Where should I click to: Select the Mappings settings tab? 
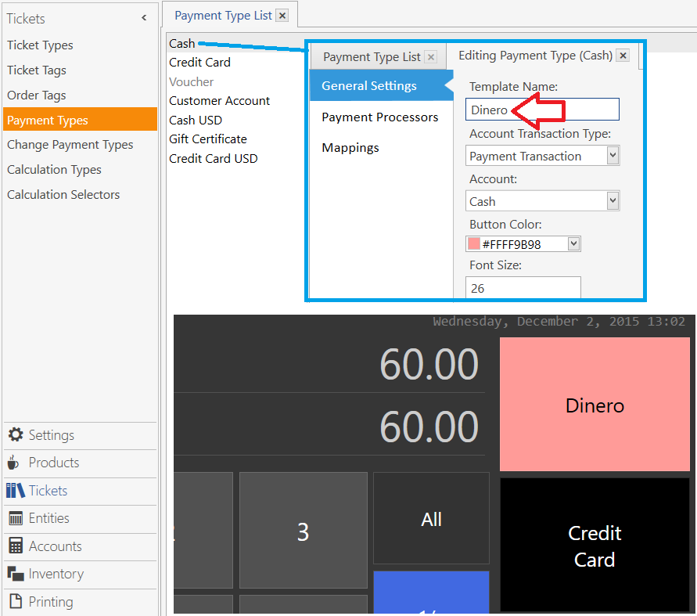point(350,148)
